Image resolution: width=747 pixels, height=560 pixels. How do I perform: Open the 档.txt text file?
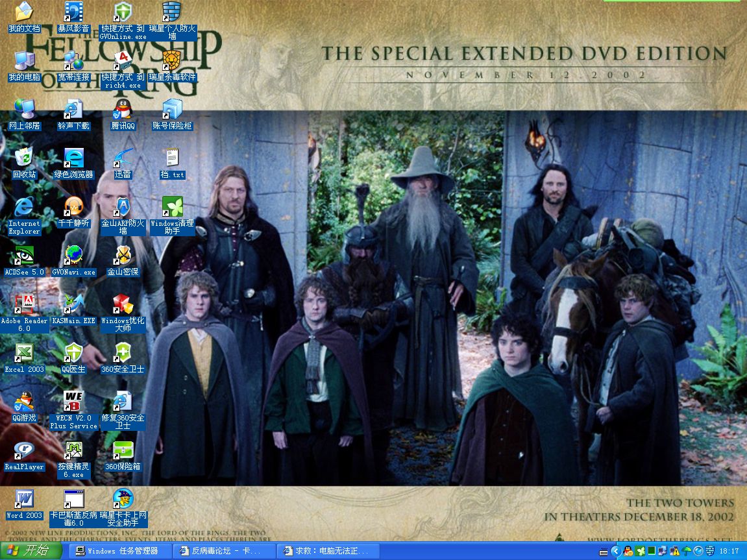[x=172, y=164]
